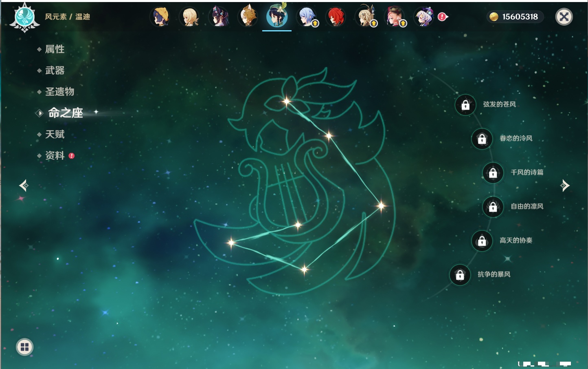Switch to the blonde Traveler avatar
This screenshot has width=588, height=369.
[190, 17]
